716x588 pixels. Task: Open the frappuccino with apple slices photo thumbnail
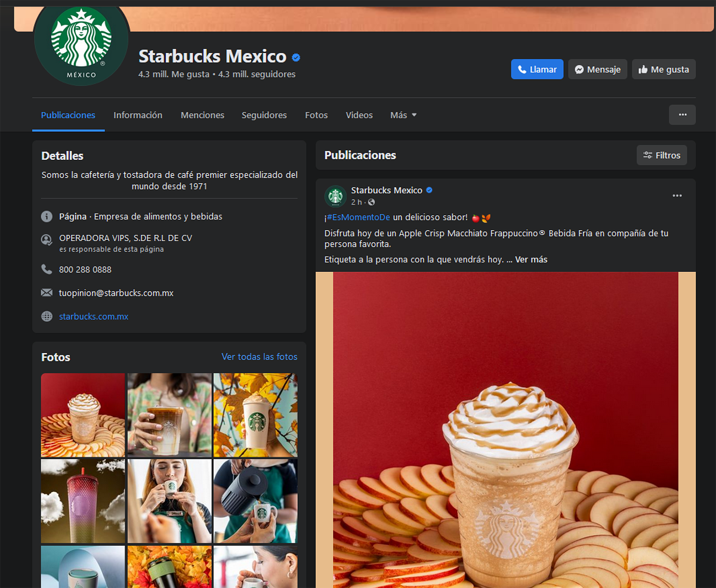pyautogui.click(x=83, y=415)
